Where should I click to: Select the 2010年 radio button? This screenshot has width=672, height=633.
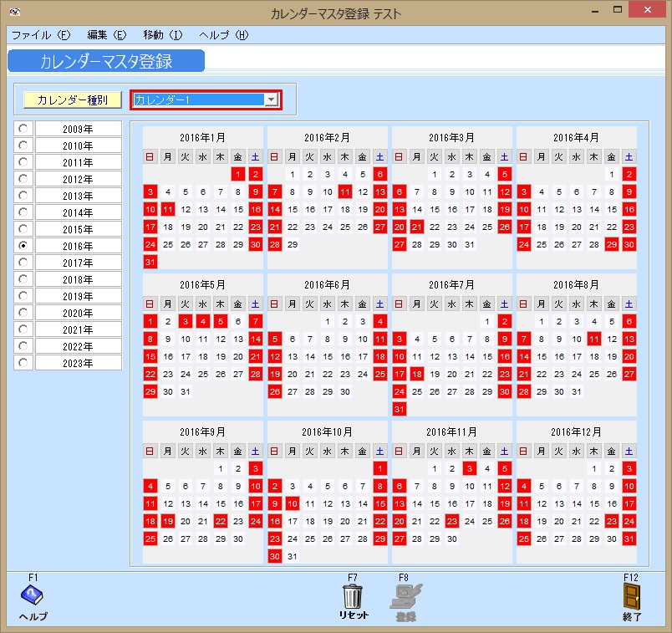click(23, 145)
